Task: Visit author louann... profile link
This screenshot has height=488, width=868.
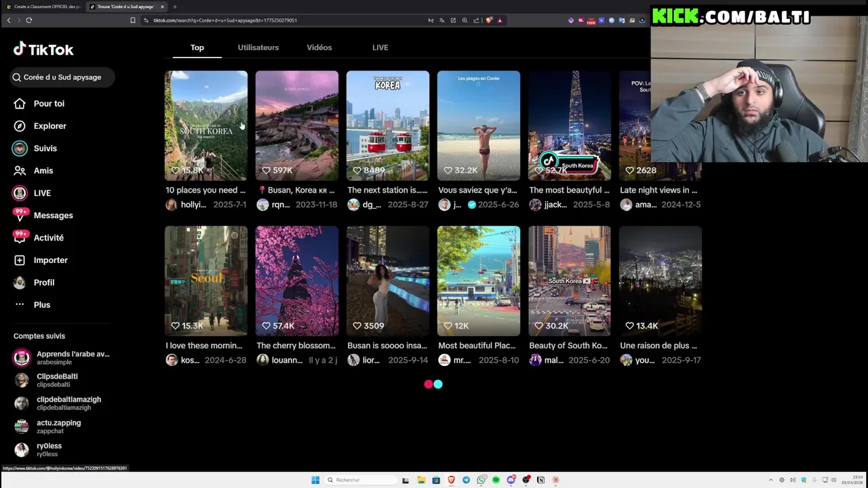Action: [279, 360]
